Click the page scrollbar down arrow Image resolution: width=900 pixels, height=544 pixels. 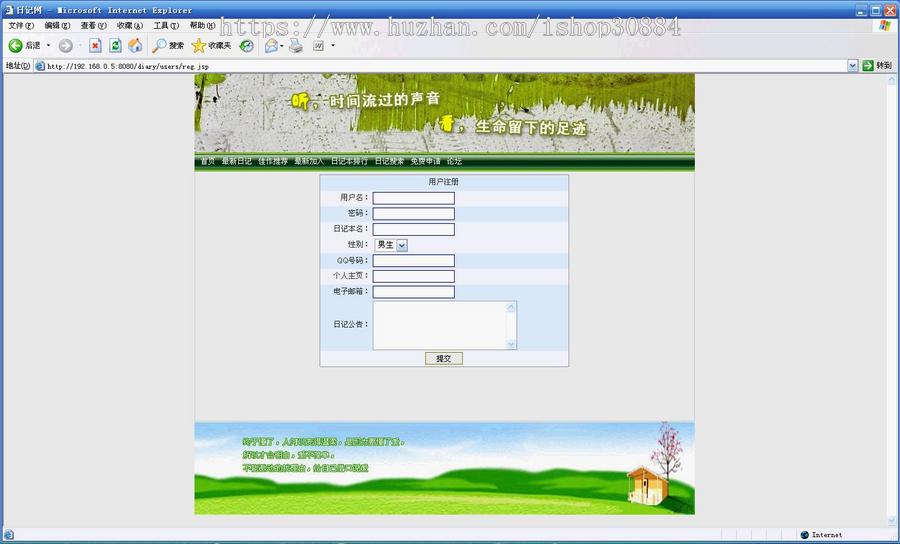click(x=891, y=521)
